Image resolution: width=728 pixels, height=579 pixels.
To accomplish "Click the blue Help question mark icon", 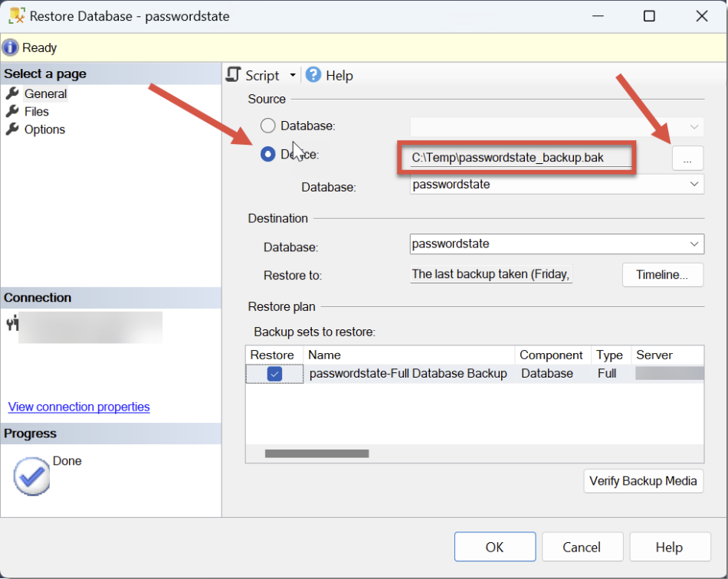I will (313, 74).
